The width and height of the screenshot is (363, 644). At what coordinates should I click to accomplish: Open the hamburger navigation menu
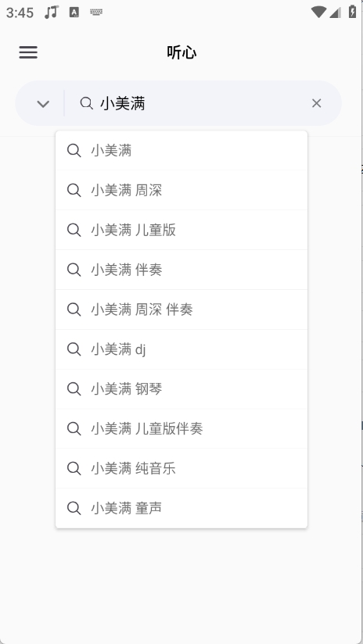(28, 52)
